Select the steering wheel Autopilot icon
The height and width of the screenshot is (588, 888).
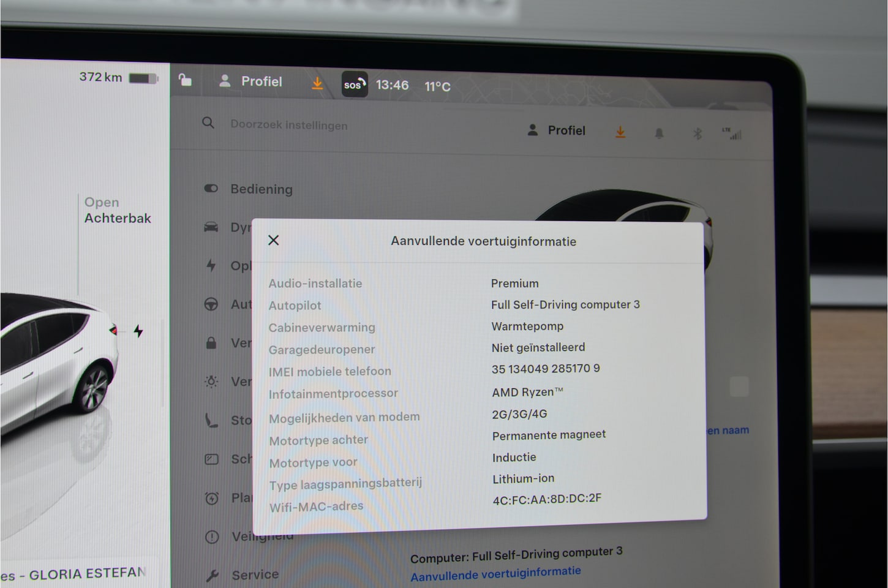click(211, 304)
